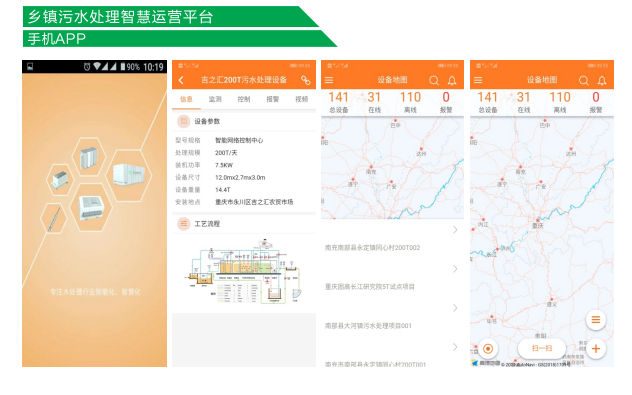Tap the link icon in the 吉之汇200T header
The height and width of the screenshot is (395, 632).
tap(306, 80)
